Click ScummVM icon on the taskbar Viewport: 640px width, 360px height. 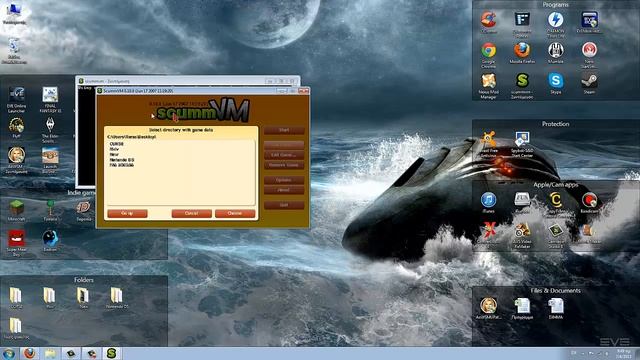[111, 353]
